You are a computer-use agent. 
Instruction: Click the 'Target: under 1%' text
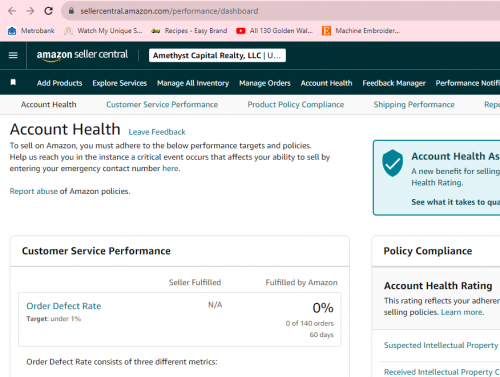click(54, 319)
